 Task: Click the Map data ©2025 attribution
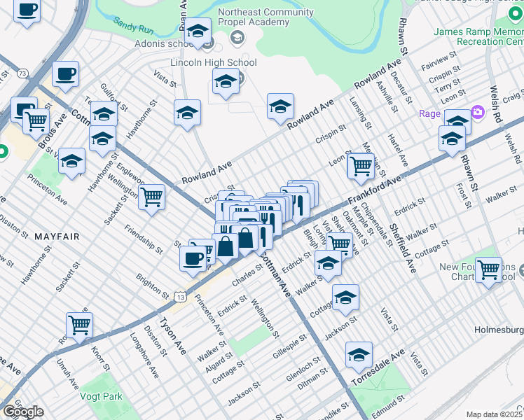495,414
